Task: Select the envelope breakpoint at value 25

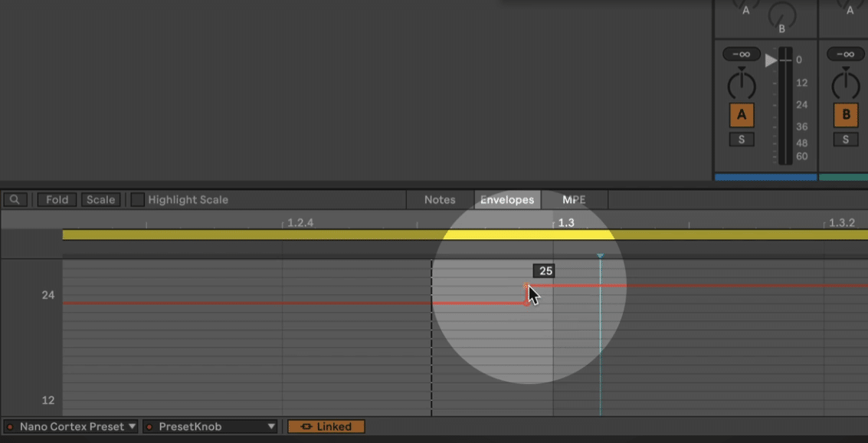Action: pos(526,286)
